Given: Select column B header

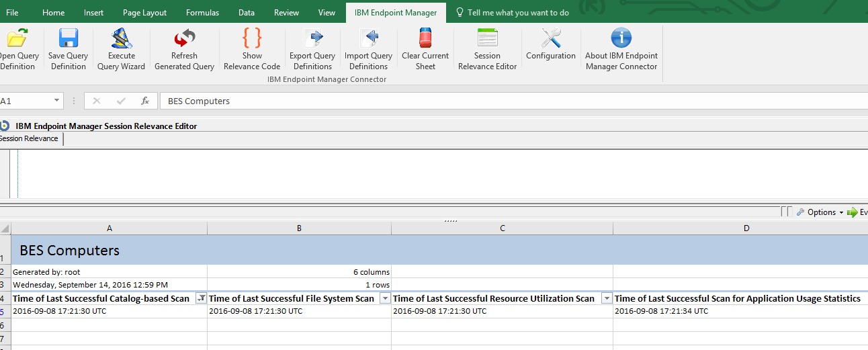Looking at the screenshot, I should [299, 228].
